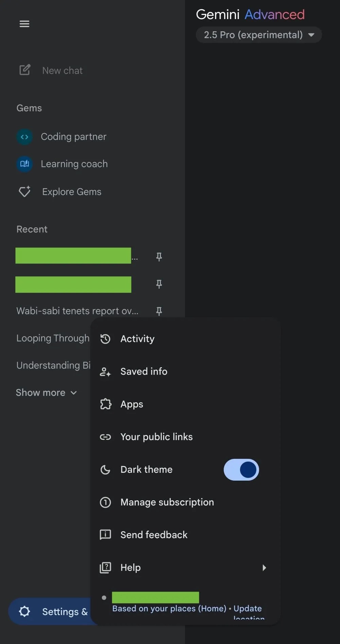Select Saved info menu entry
The height and width of the screenshot is (644, 340).
144,371
